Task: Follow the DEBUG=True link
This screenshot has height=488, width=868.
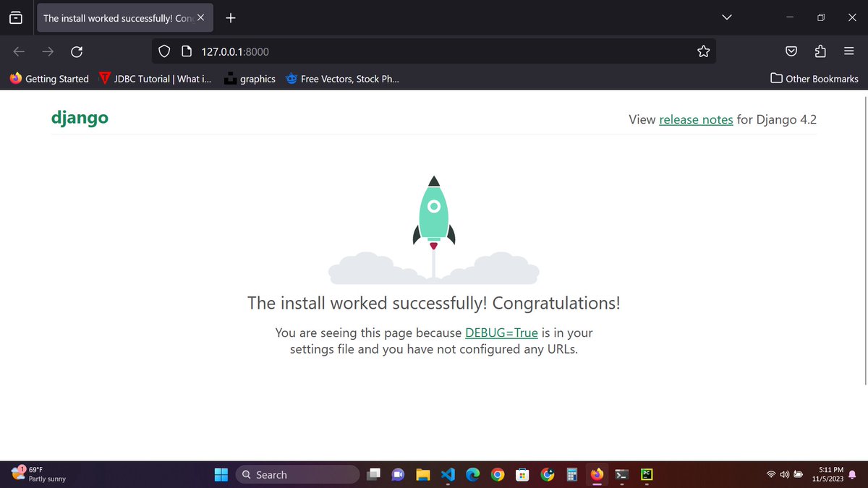Action: (x=501, y=333)
